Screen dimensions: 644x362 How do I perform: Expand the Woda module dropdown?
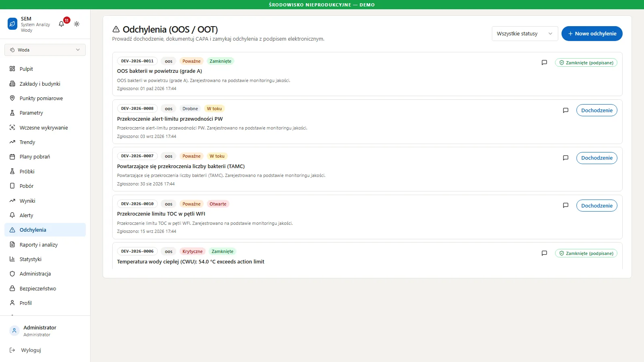pos(45,50)
